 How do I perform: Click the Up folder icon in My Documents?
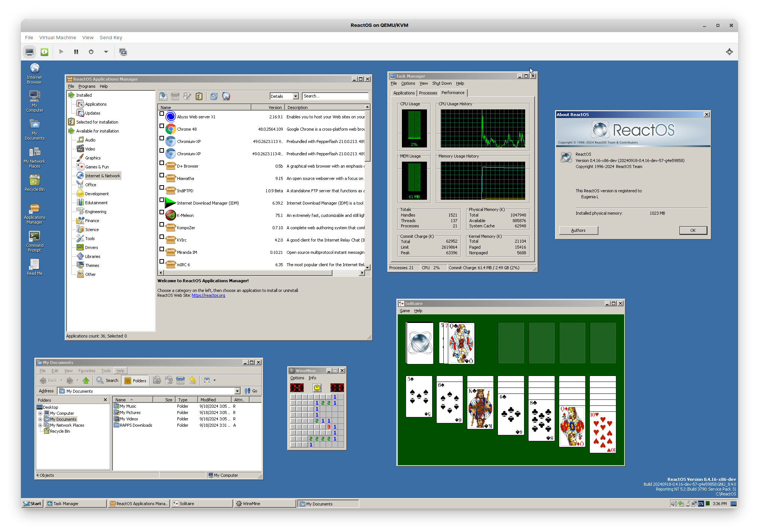coord(86,380)
